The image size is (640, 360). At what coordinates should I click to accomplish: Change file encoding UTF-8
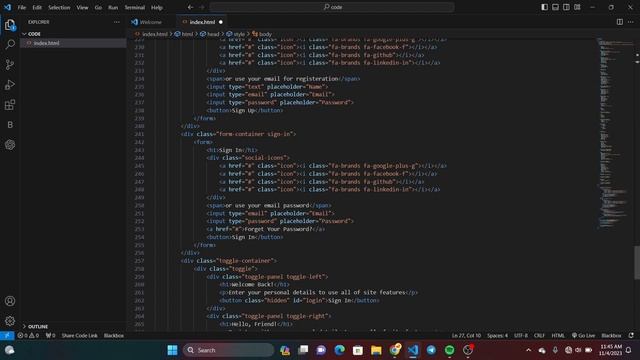click(x=521, y=336)
